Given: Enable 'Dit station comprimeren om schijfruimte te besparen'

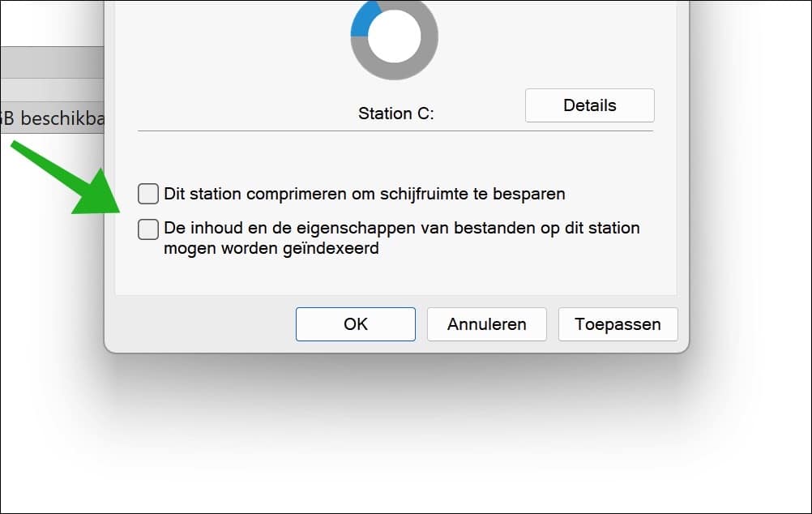Looking at the screenshot, I should point(147,193).
